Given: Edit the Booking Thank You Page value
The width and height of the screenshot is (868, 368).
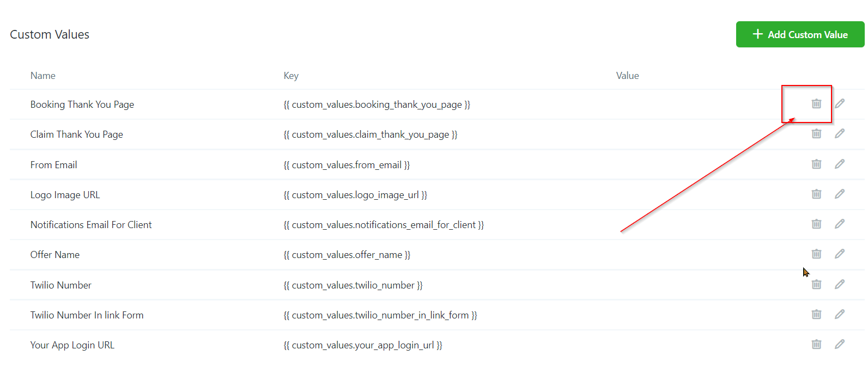Looking at the screenshot, I should point(840,103).
